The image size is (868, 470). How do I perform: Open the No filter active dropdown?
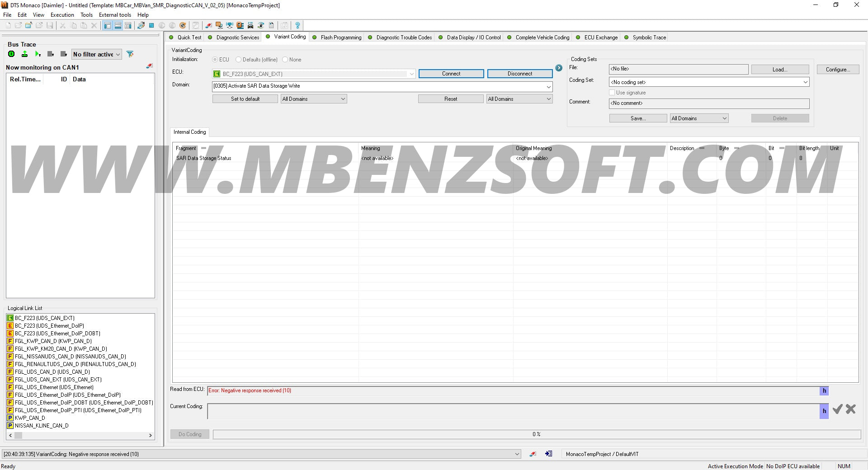click(97, 54)
